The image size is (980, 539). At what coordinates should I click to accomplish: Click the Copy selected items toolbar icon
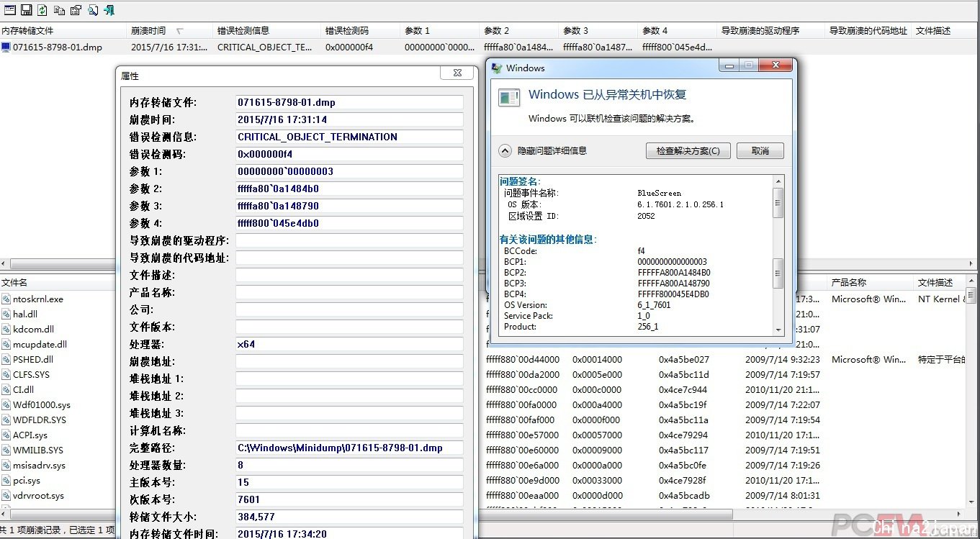pyautogui.click(x=59, y=10)
